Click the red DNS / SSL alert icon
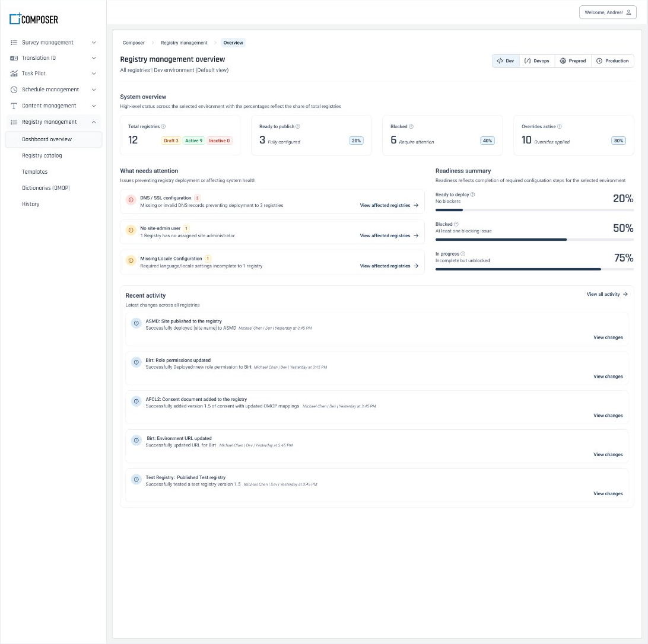Screen dimensions: 648x644 point(131,200)
